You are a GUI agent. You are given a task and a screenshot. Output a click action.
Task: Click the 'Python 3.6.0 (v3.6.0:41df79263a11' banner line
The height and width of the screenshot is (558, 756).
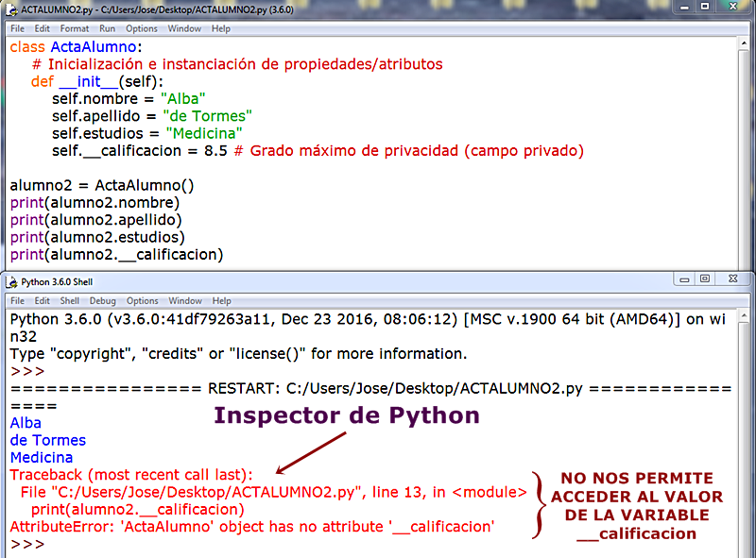[368, 319]
